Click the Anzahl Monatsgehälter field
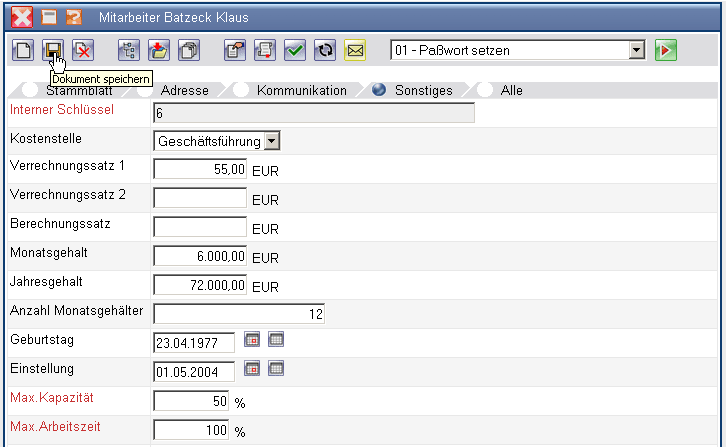 (x=239, y=314)
